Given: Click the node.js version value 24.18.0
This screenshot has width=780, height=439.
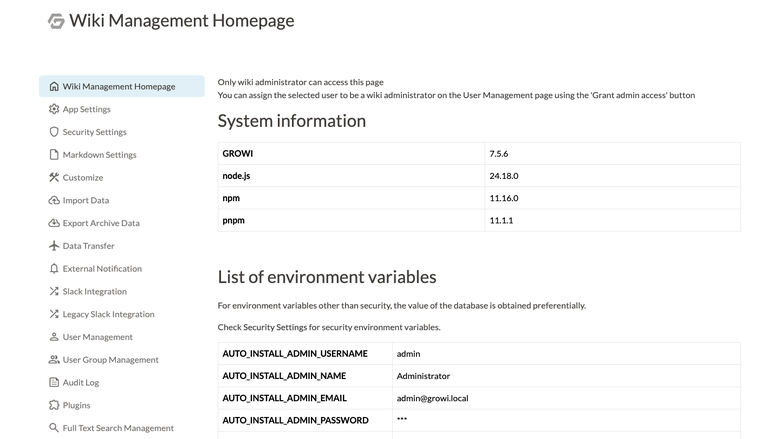Looking at the screenshot, I should [504, 176].
